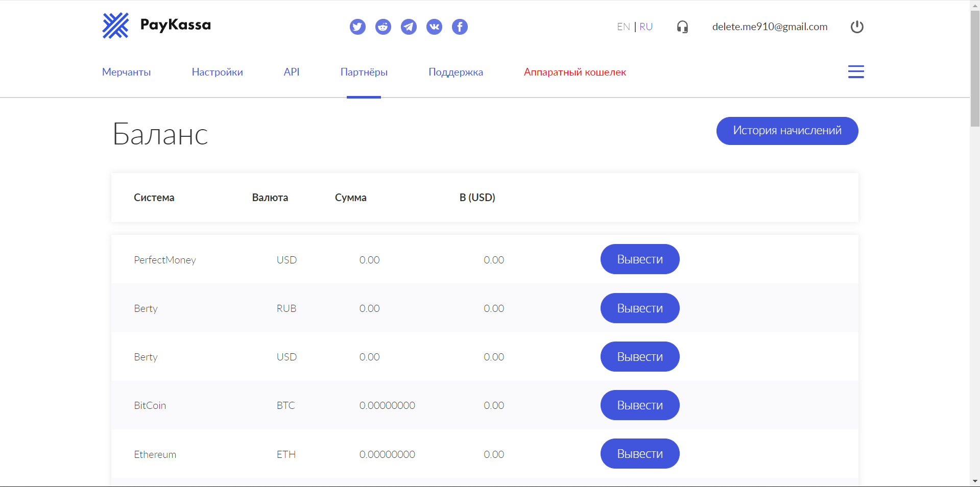
Task: Withdraw PerfectMoney USD balance
Action: pyautogui.click(x=640, y=259)
